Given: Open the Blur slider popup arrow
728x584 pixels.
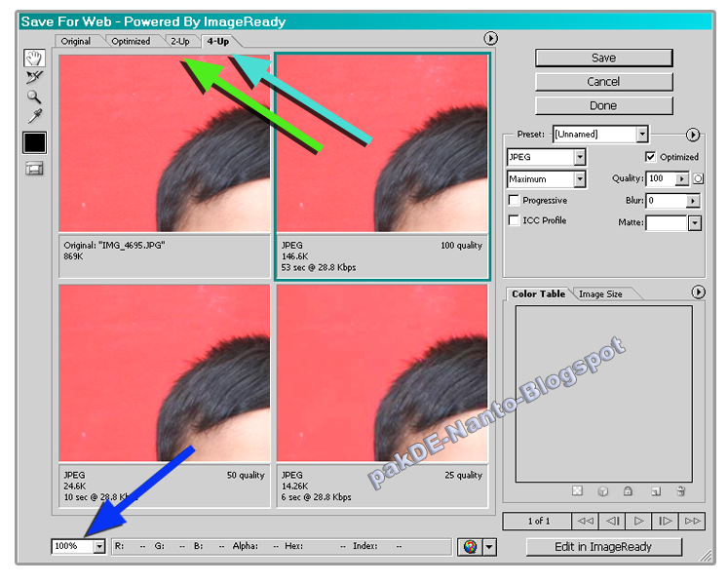Looking at the screenshot, I should coord(693,201).
